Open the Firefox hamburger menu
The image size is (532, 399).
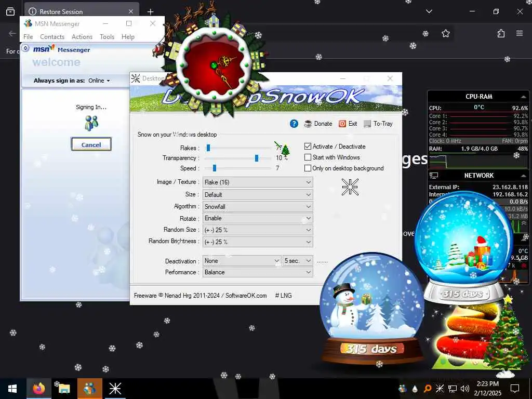[520, 33]
